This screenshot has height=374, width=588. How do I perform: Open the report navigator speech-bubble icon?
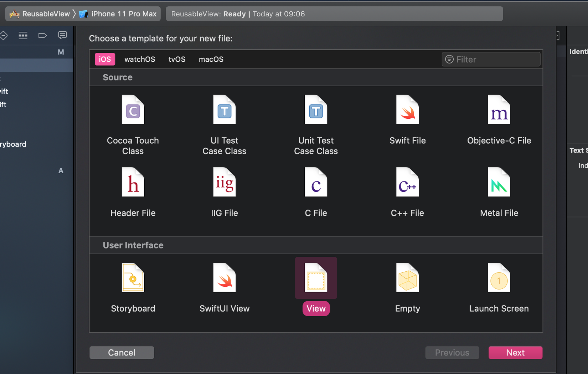62,35
